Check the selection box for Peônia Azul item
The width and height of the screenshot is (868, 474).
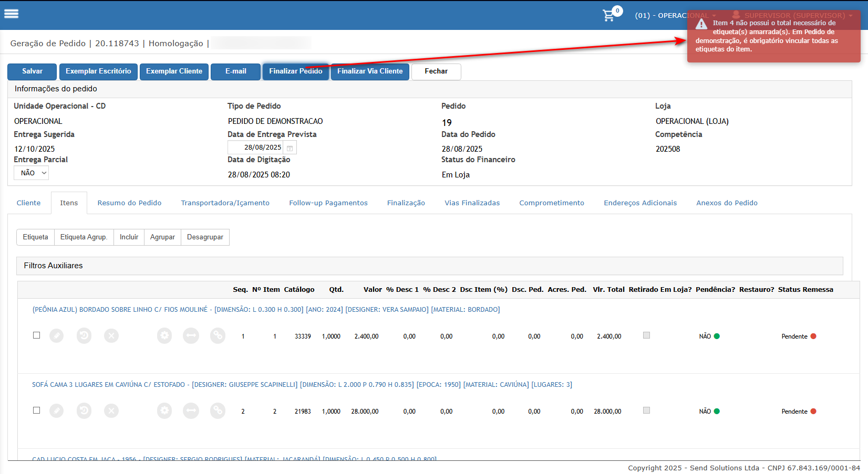[x=36, y=335]
